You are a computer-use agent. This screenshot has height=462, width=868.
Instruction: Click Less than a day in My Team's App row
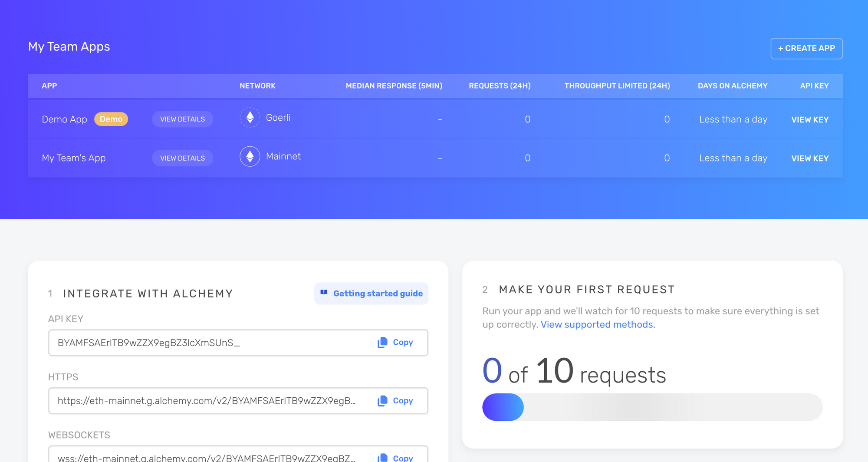coord(733,158)
